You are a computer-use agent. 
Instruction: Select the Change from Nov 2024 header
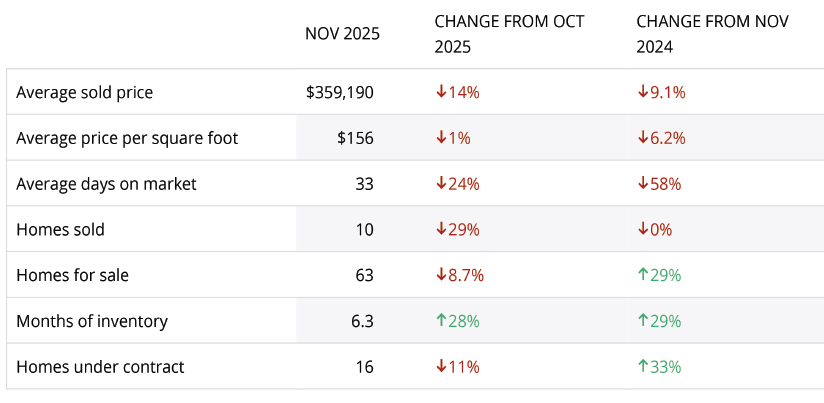point(712,34)
